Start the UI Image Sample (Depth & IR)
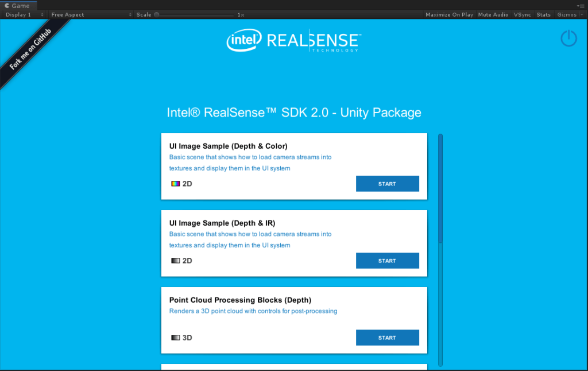Viewport: 588px width, 371px height. tap(388, 261)
